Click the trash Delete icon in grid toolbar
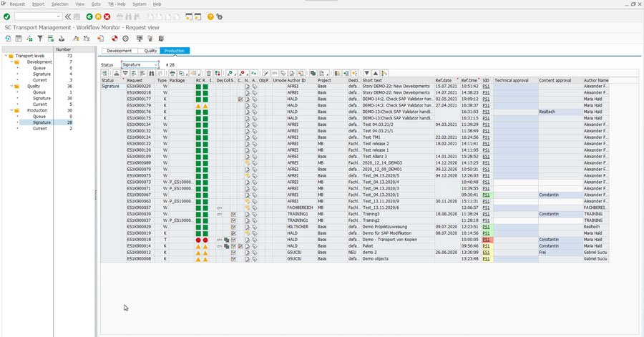Screen dimensions: 644x337 point(209,73)
